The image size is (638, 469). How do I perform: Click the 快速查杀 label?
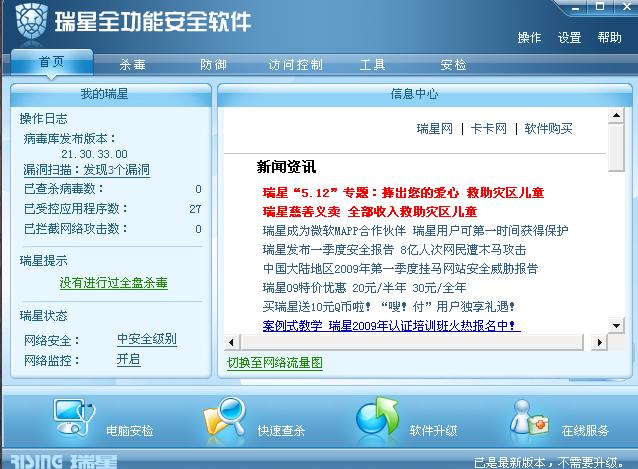pyautogui.click(x=281, y=430)
